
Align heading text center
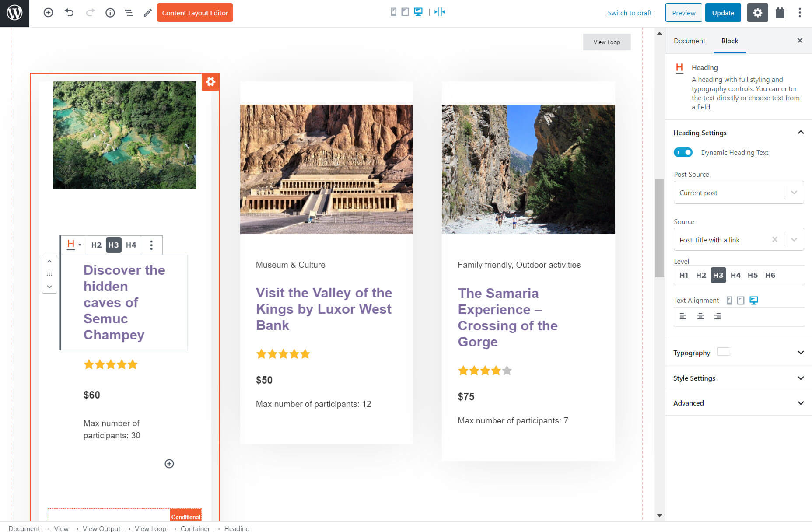(700, 316)
